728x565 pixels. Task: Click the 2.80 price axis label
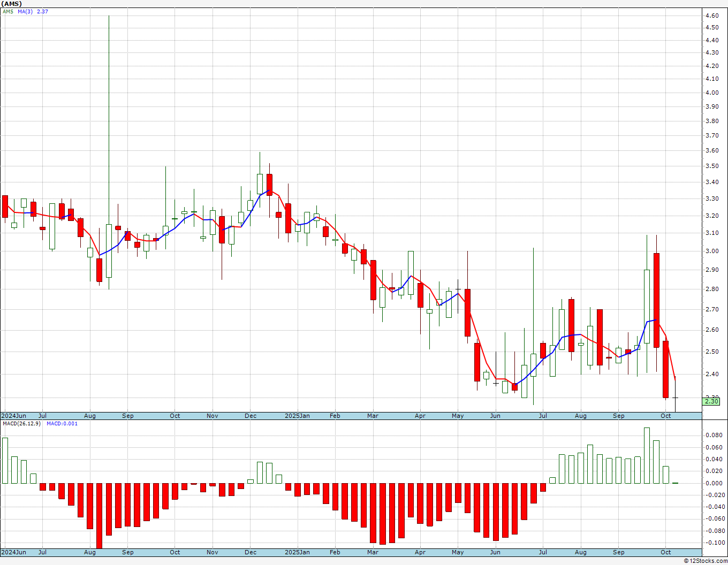(x=712, y=289)
